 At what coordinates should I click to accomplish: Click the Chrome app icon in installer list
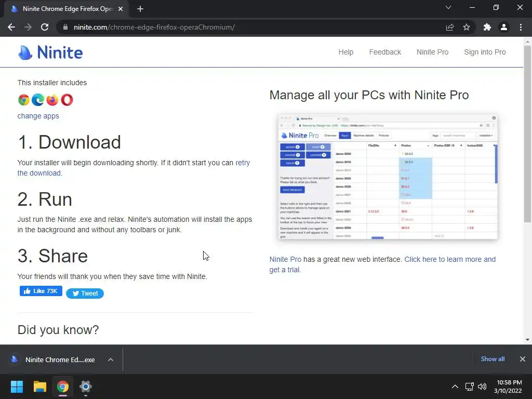pyautogui.click(x=24, y=100)
